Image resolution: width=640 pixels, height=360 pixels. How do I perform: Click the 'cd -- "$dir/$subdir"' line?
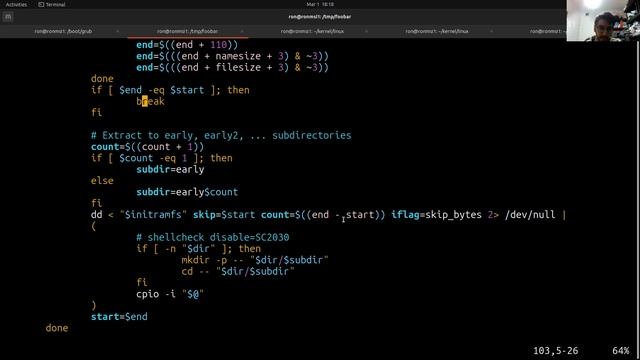click(x=238, y=271)
